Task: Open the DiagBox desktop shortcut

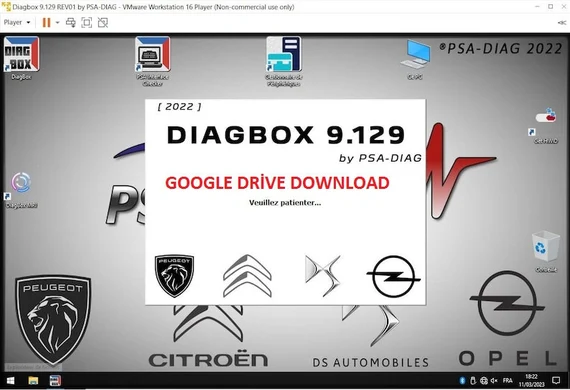Action: pos(21,58)
